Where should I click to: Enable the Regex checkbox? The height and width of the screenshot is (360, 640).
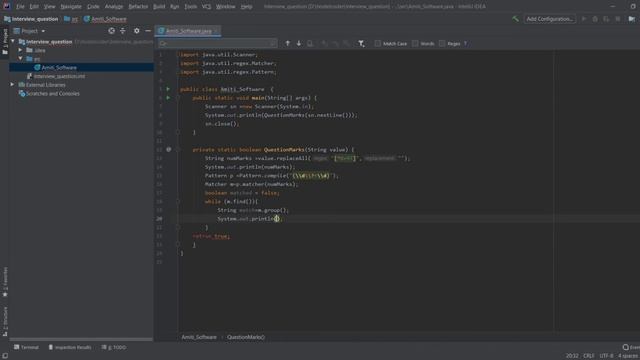(442, 43)
